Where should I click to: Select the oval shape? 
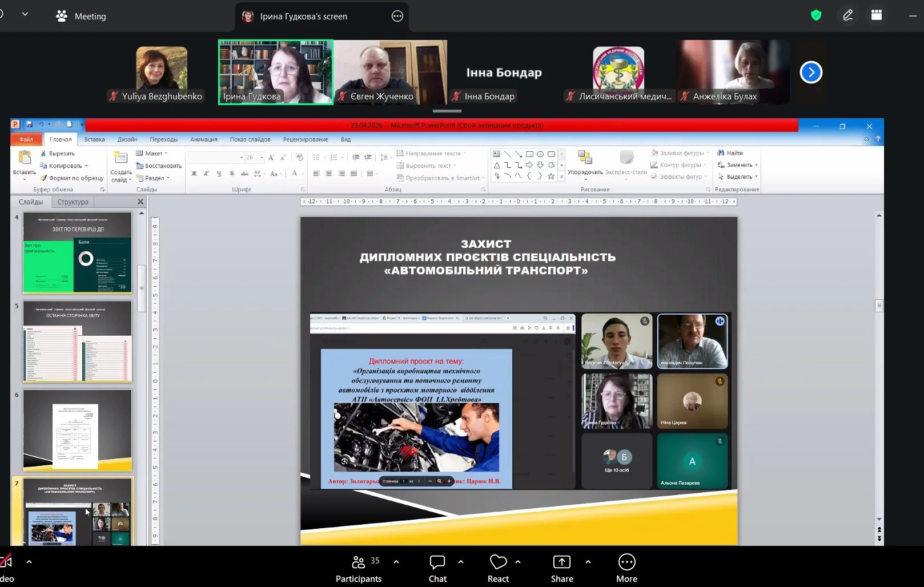[540, 154]
